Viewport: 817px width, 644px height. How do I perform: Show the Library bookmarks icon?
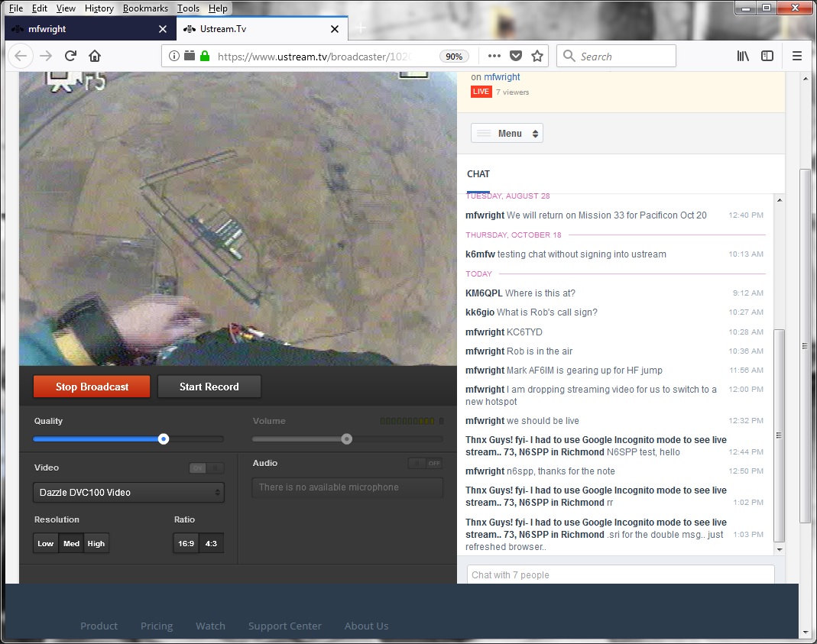(743, 56)
